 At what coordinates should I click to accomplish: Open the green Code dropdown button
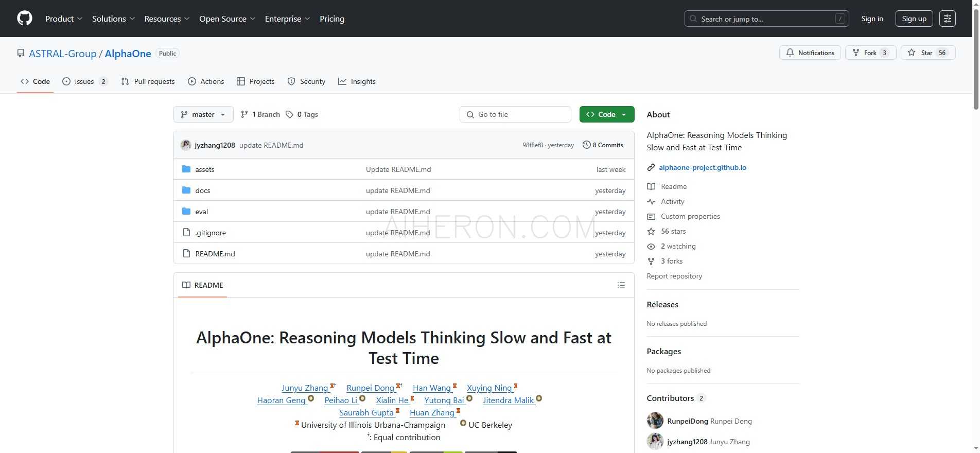[x=607, y=114]
